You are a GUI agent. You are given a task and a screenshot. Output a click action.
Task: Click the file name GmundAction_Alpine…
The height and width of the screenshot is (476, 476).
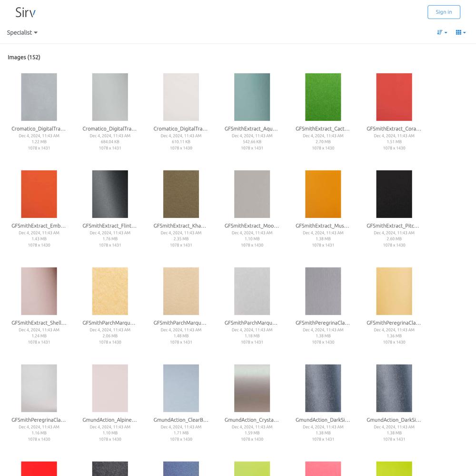tap(109, 420)
